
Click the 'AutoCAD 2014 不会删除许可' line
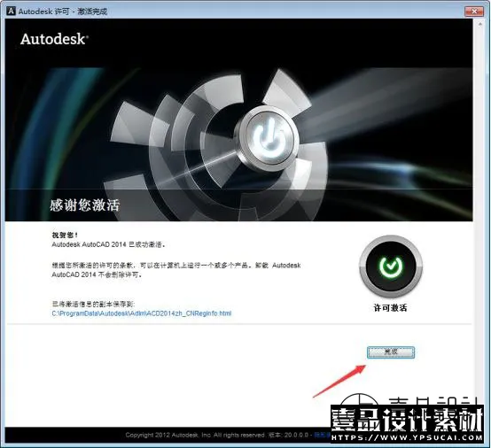click(x=97, y=274)
